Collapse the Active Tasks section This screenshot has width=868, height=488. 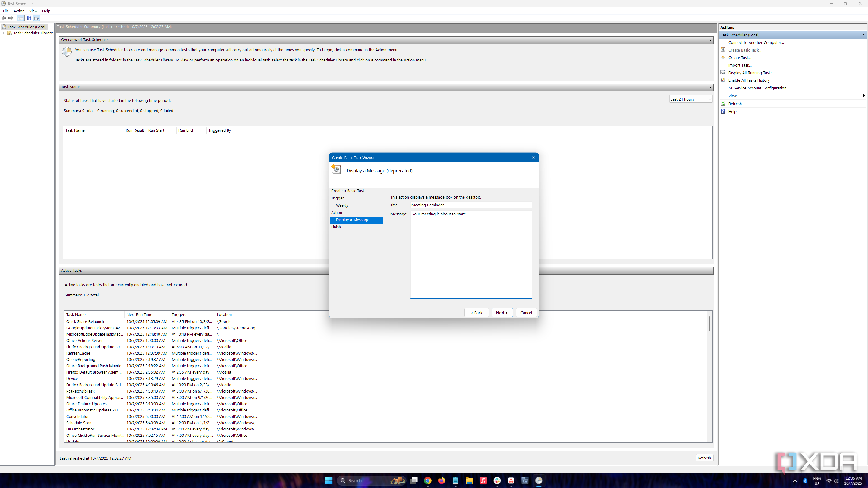[x=710, y=271]
